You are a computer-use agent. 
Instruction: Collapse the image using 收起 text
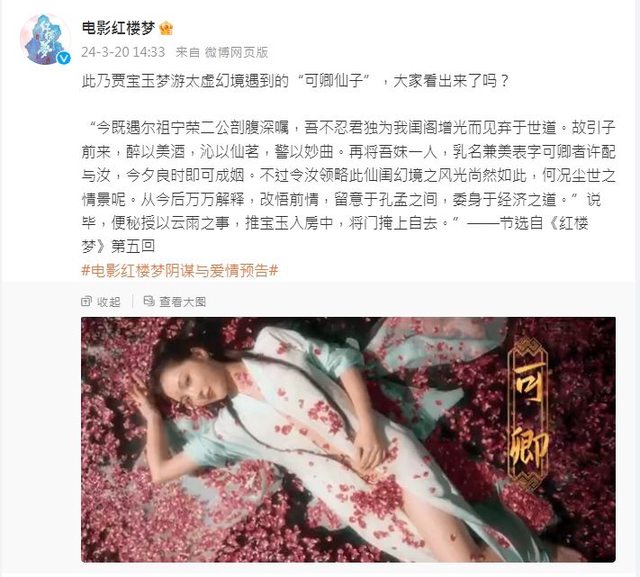click(109, 302)
